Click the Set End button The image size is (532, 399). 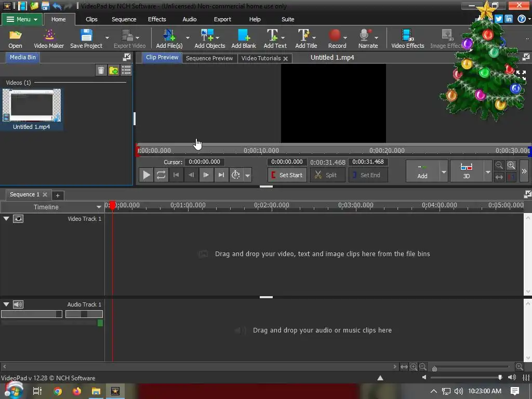[368, 175]
